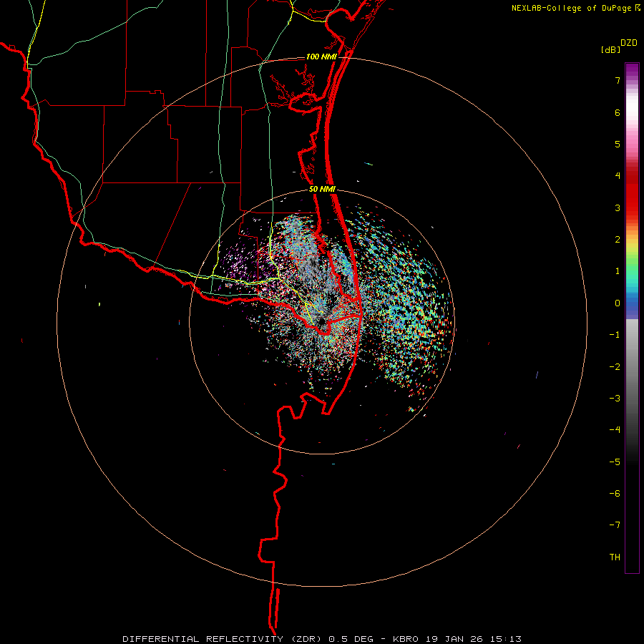
Task: Click the 2 dB tick label on scale
Action: [618, 240]
